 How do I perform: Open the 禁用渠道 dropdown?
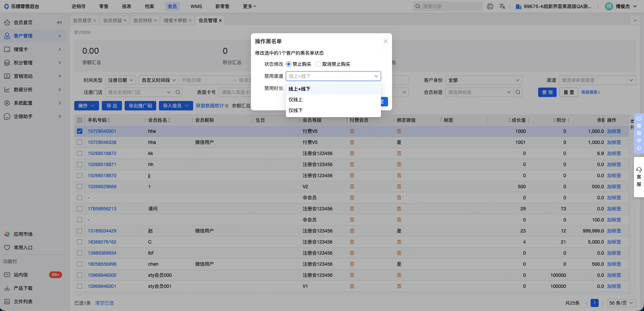click(x=333, y=76)
